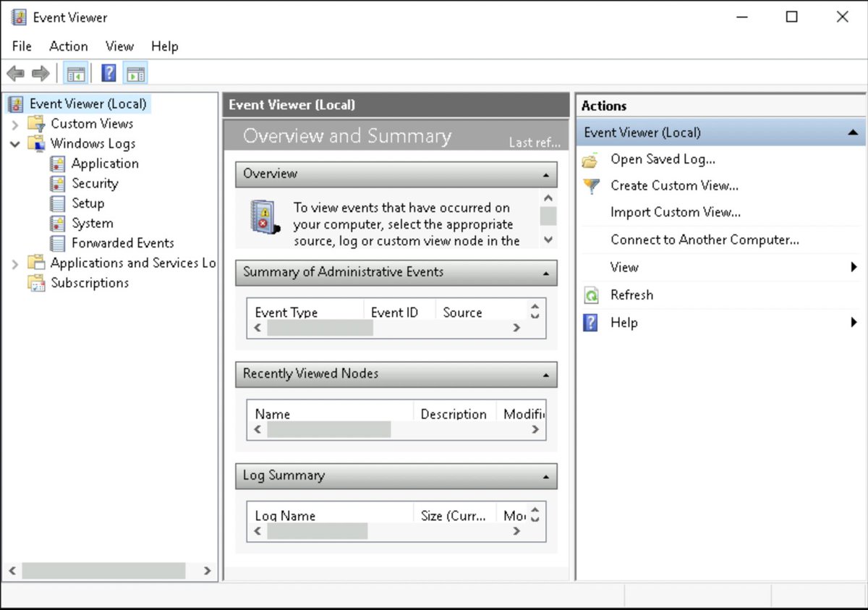
Task: Click the Security log icon
Action: tap(58, 184)
